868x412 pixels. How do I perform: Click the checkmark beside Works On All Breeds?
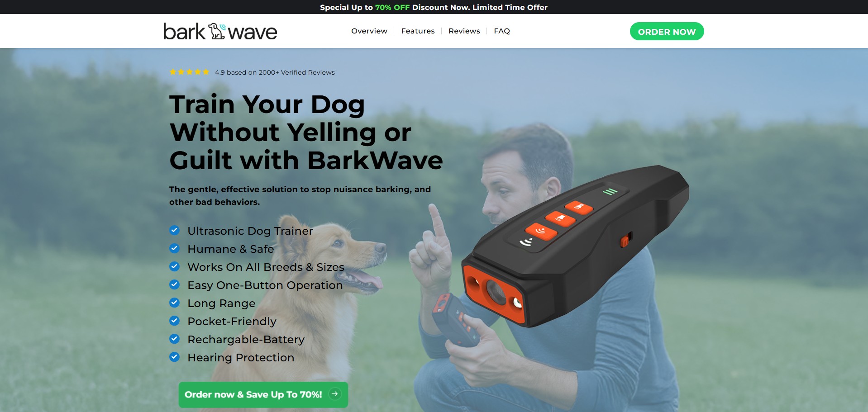pos(174,266)
